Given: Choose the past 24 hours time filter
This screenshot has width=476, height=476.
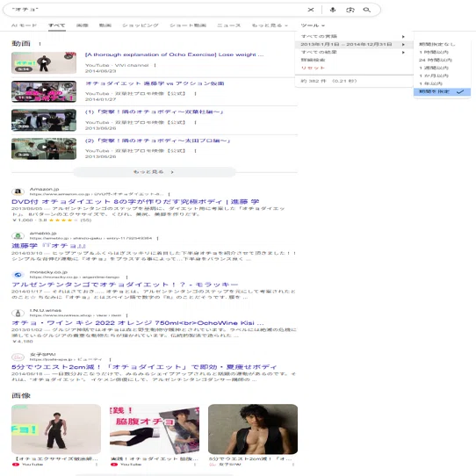Looking at the screenshot, I should [x=436, y=60].
